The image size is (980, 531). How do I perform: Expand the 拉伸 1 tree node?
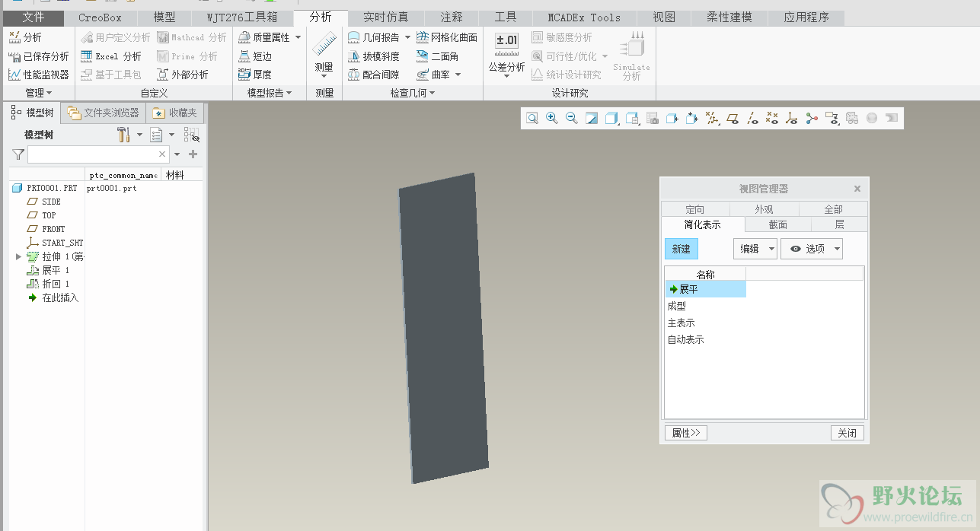click(x=18, y=256)
